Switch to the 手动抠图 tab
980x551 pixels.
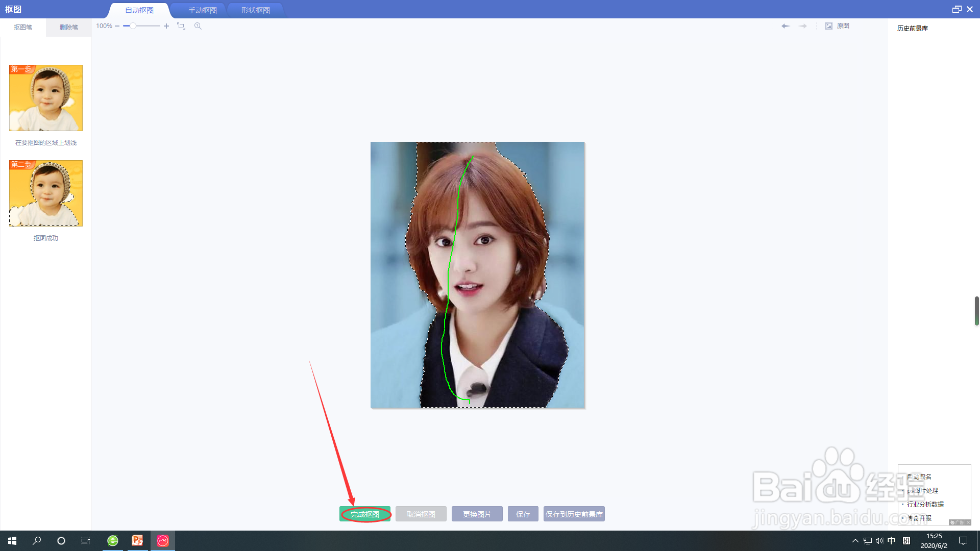203,10
